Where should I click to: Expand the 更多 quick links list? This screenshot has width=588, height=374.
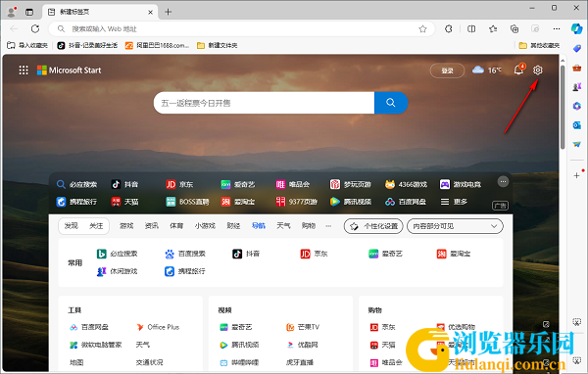click(x=454, y=202)
